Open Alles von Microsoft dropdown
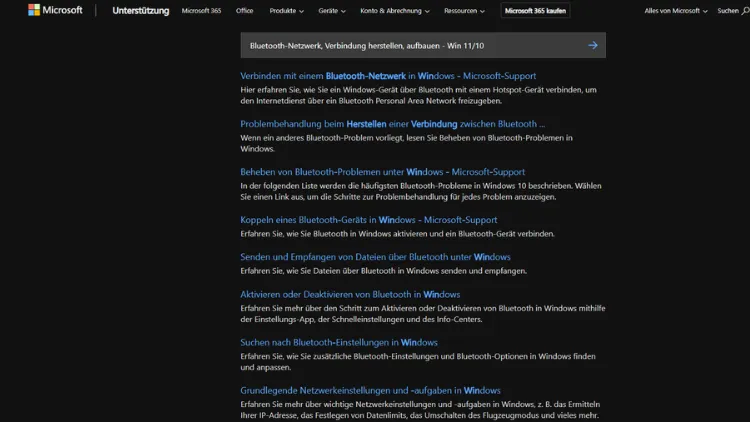This screenshot has width=750, height=422. pos(675,11)
